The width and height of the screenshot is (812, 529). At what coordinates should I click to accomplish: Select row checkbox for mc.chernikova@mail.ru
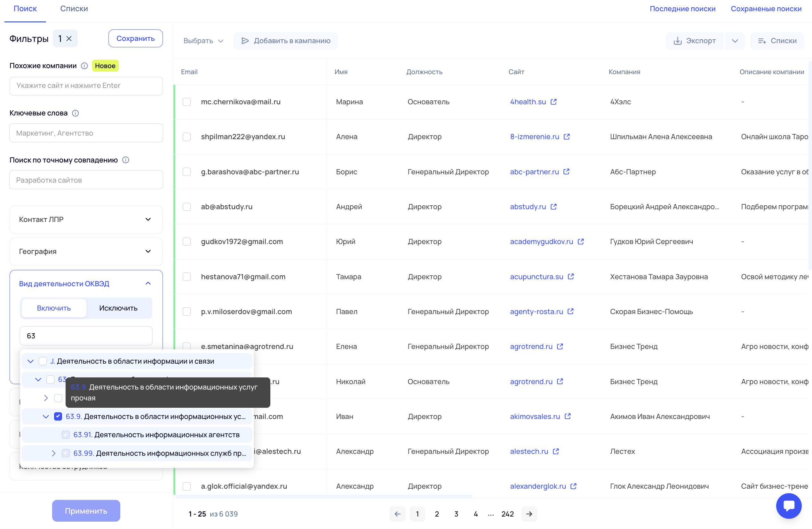click(187, 102)
